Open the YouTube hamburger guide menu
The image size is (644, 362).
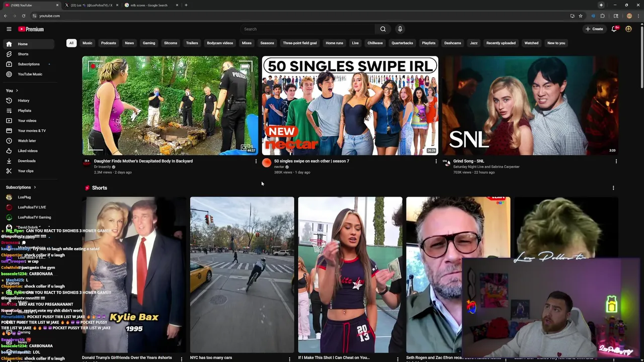[9, 29]
